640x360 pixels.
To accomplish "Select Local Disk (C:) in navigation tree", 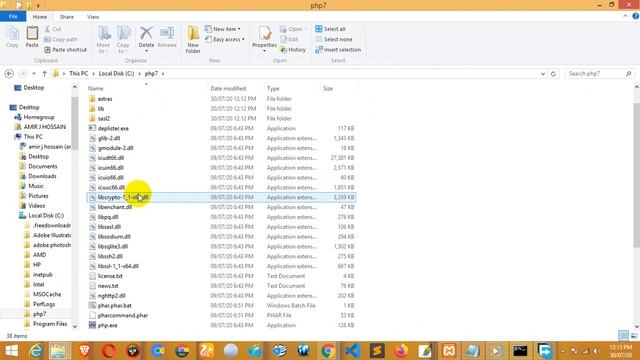I will [x=46, y=216].
